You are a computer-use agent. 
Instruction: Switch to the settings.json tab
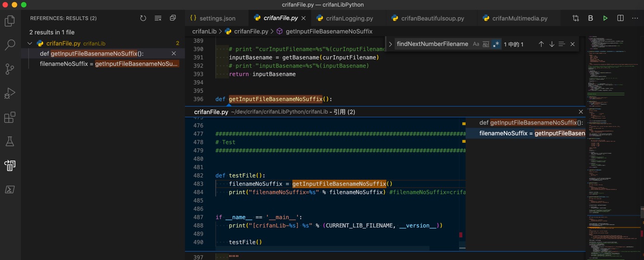click(217, 18)
